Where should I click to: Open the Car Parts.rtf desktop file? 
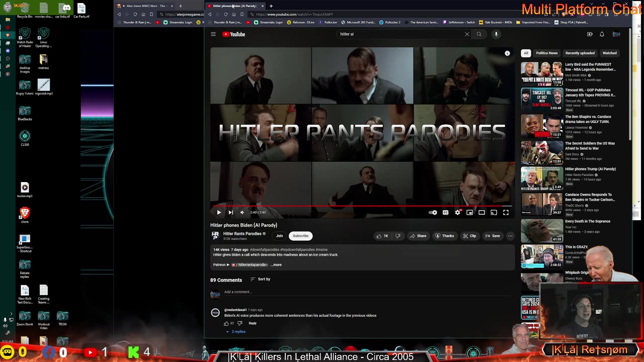[82, 11]
